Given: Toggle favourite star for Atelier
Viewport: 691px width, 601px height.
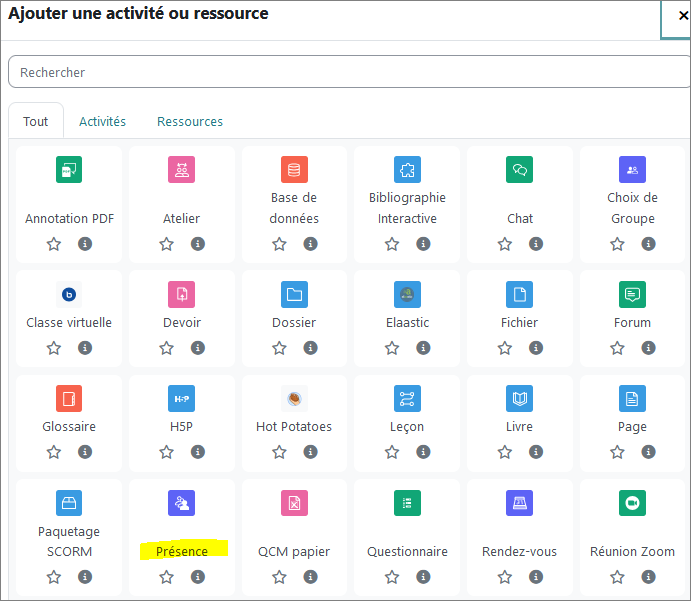Looking at the screenshot, I should 167,244.
